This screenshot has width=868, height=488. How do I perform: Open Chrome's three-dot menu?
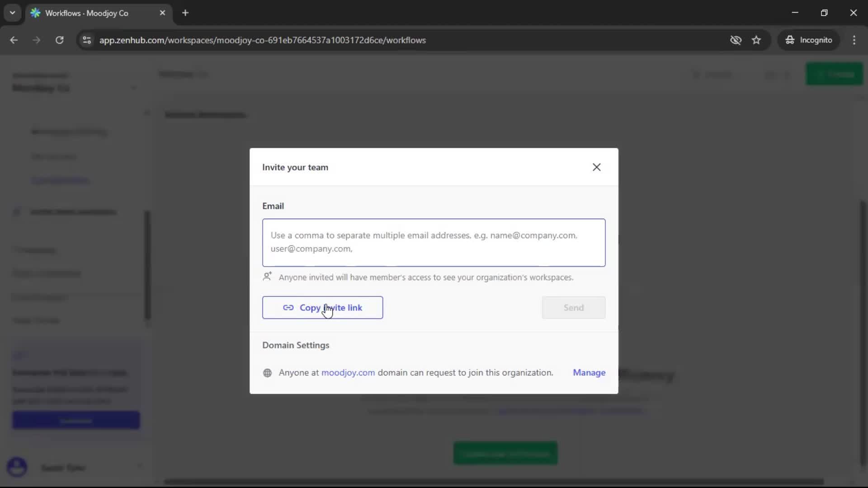pyautogui.click(x=854, y=40)
